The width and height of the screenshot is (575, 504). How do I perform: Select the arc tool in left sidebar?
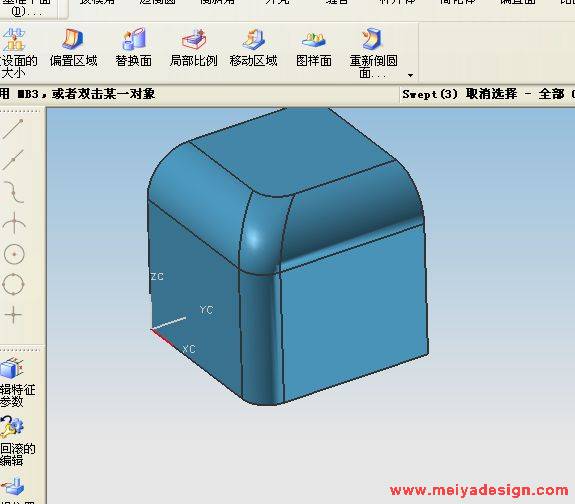14,223
